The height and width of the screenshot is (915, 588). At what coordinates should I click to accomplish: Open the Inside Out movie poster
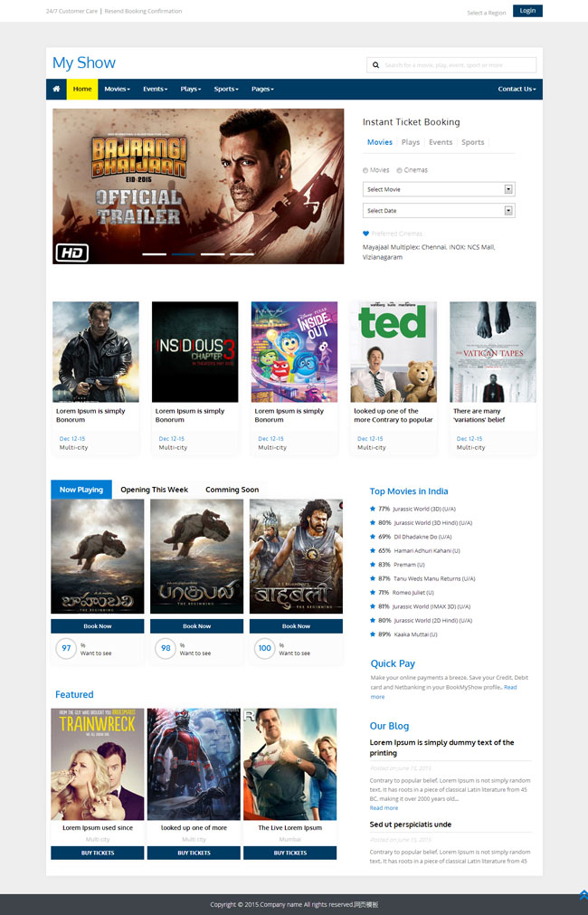pos(294,352)
